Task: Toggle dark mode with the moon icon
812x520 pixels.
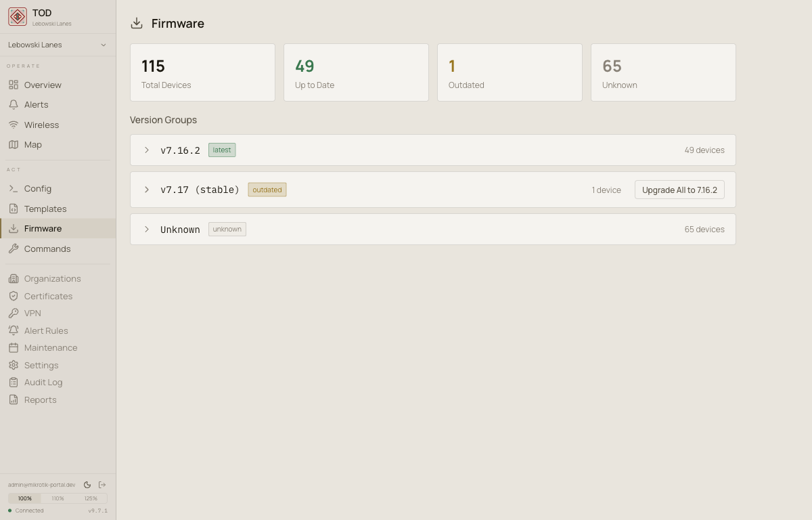Action: pos(87,484)
